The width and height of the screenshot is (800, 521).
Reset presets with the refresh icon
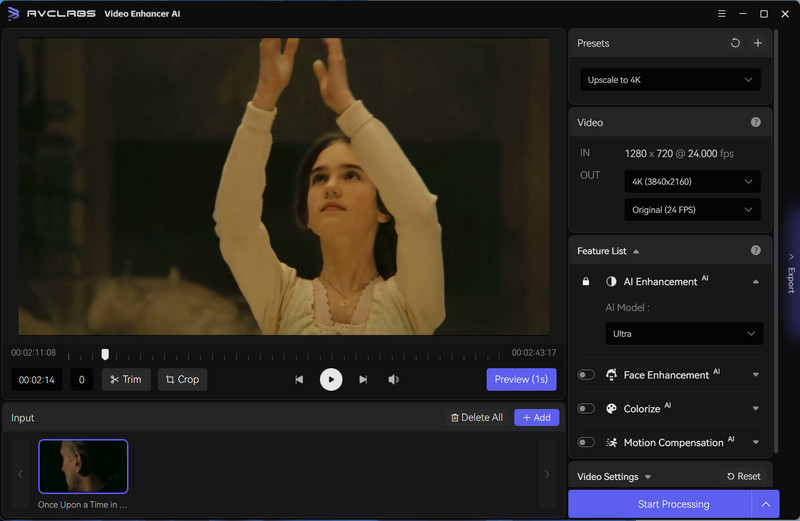735,43
